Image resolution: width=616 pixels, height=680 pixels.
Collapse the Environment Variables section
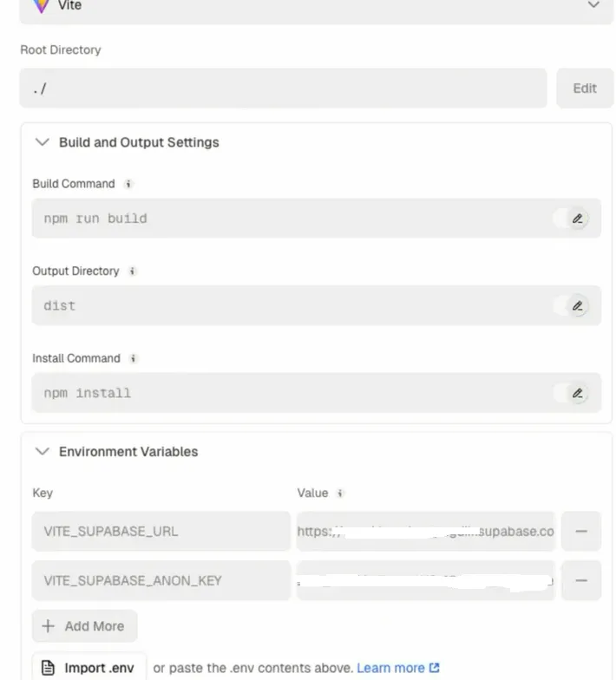(42, 452)
